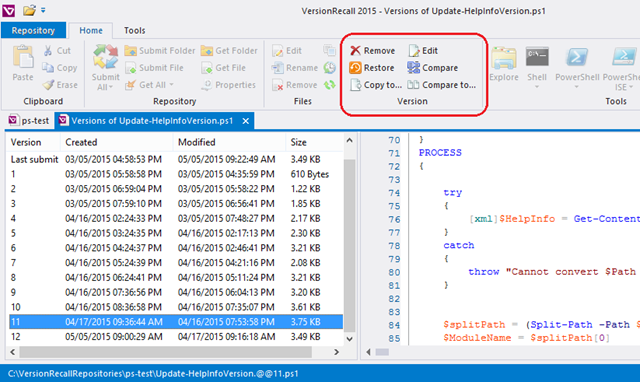
Task: Select highlighted version 11 row
Action: point(176,322)
